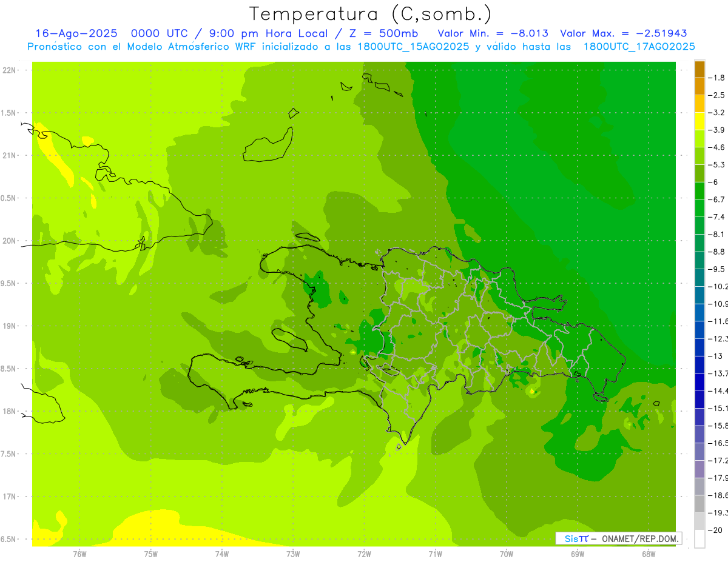The width and height of the screenshot is (728, 562).
Task: Click the 76W longitude axis label
Action: point(79,554)
